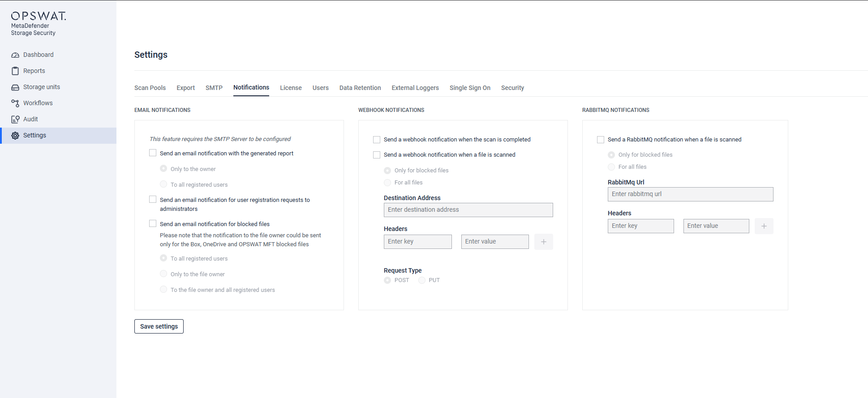The image size is (868, 398).
Task: Switch to the SMTP tab
Action: [214, 88]
